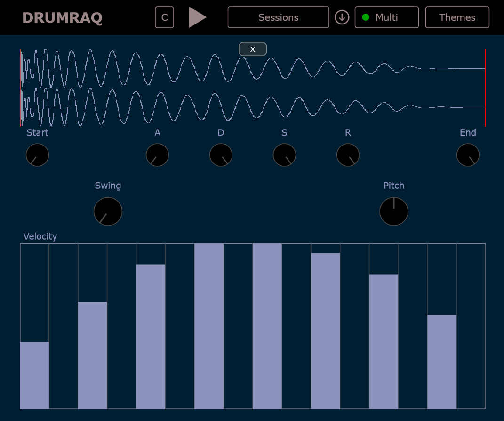
Task: Click the red start marker on the waveform
Action: tap(21, 88)
